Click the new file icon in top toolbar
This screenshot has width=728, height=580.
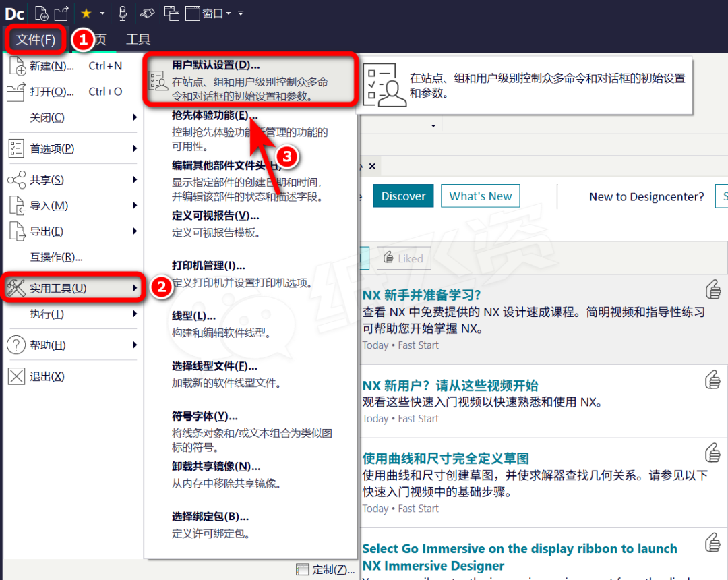[x=42, y=13]
